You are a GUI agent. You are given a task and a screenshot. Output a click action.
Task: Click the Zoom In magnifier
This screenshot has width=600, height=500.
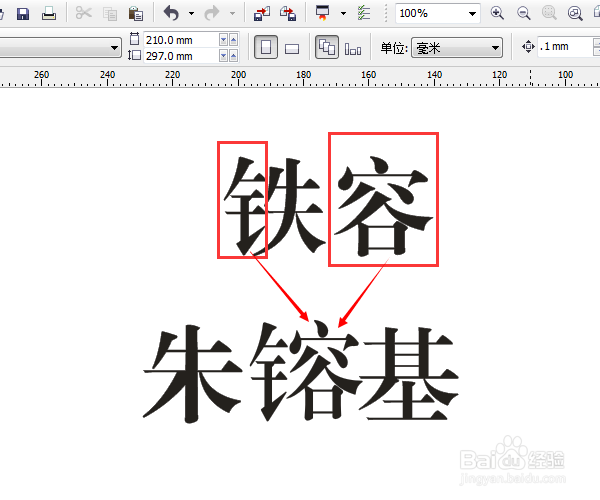pyautogui.click(x=497, y=13)
